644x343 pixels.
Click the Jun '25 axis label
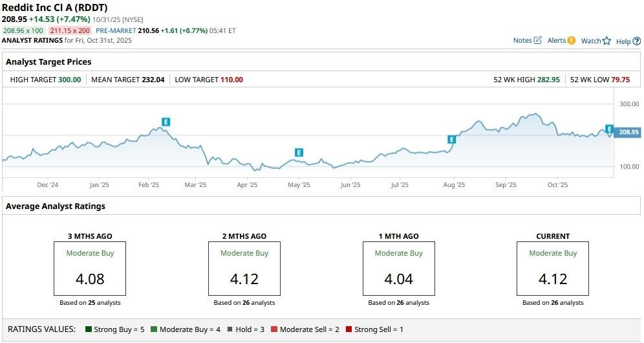[x=350, y=185]
